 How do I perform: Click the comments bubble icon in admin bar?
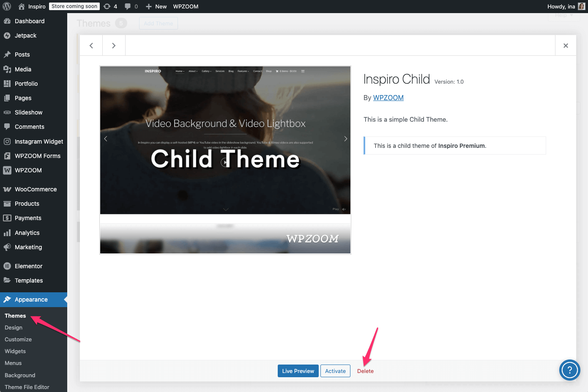click(x=128, y=6)
